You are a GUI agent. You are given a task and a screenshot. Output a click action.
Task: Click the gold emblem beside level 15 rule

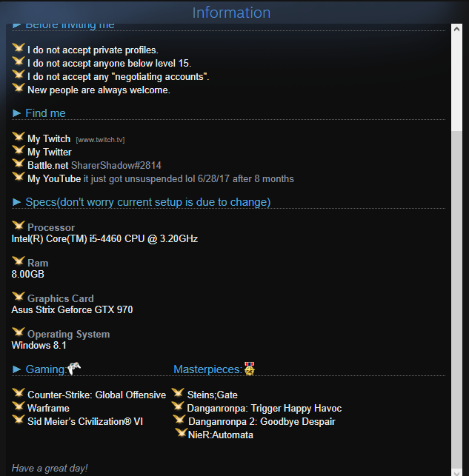coord(19,61)
